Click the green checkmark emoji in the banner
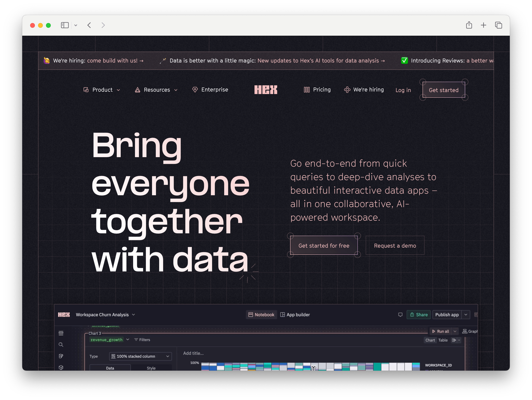 pos(405,61)
